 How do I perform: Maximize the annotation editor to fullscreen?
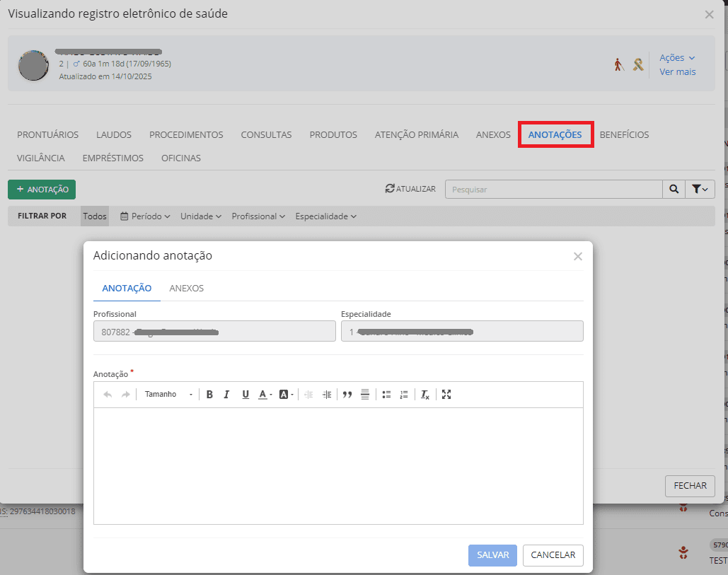tap(446, 395)
